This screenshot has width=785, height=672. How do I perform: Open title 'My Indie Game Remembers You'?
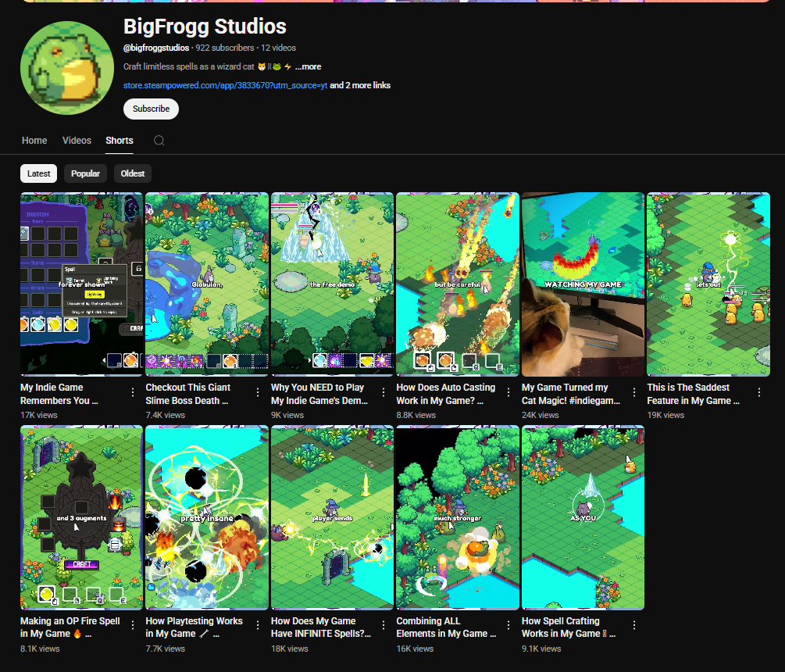point(59,394)
